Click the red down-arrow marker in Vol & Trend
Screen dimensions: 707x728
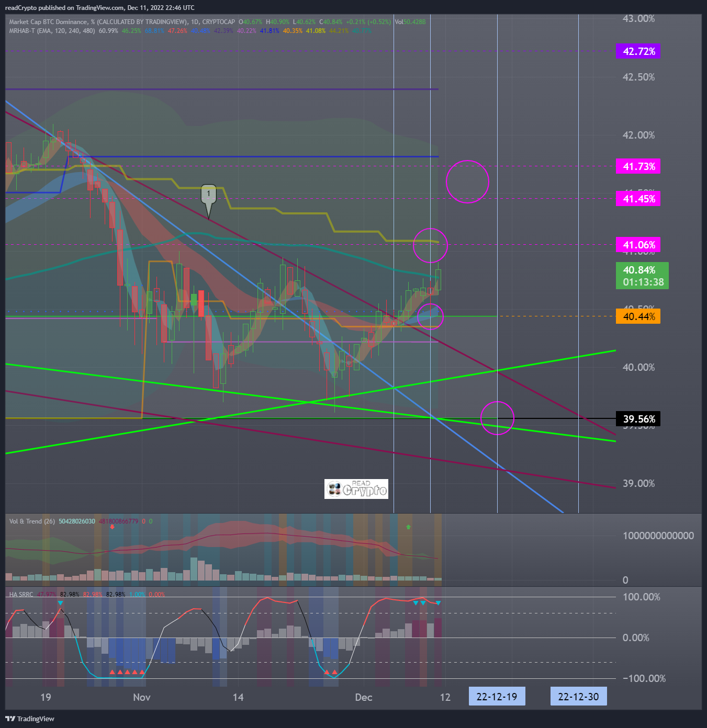click(112, 527)
